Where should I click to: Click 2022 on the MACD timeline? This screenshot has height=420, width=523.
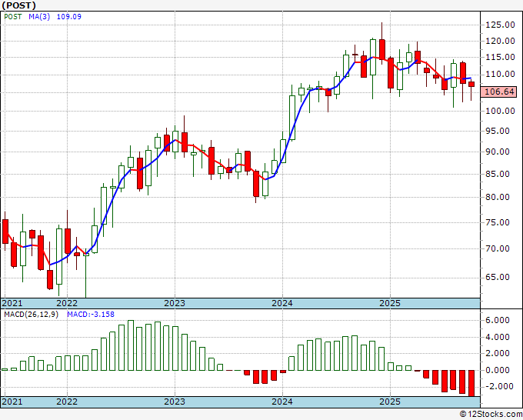click(x=67, y=402)
